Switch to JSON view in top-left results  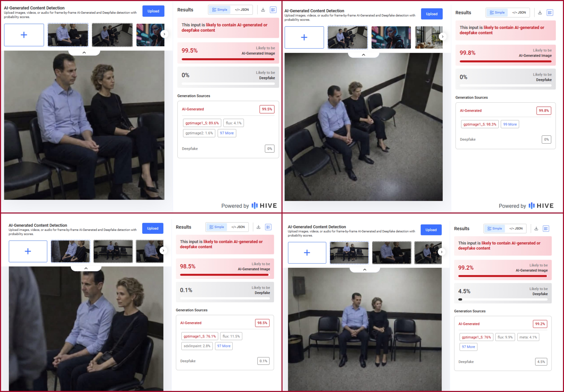(x=242, y=10)
